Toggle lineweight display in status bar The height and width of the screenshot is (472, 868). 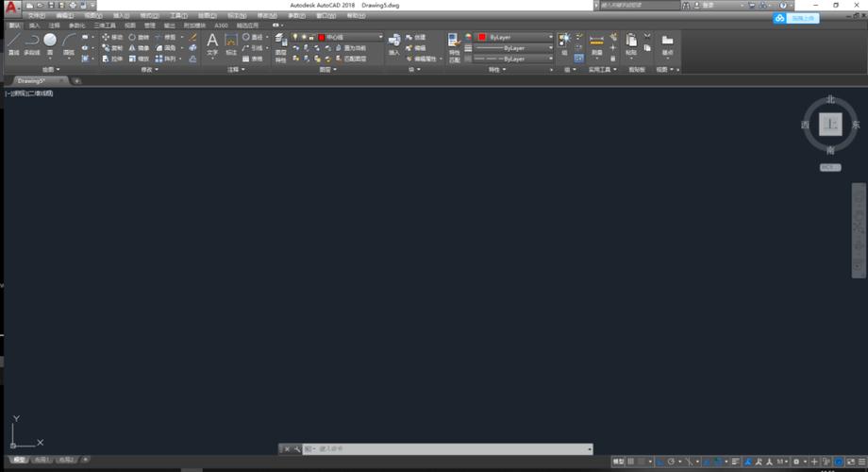coord(735,462)
